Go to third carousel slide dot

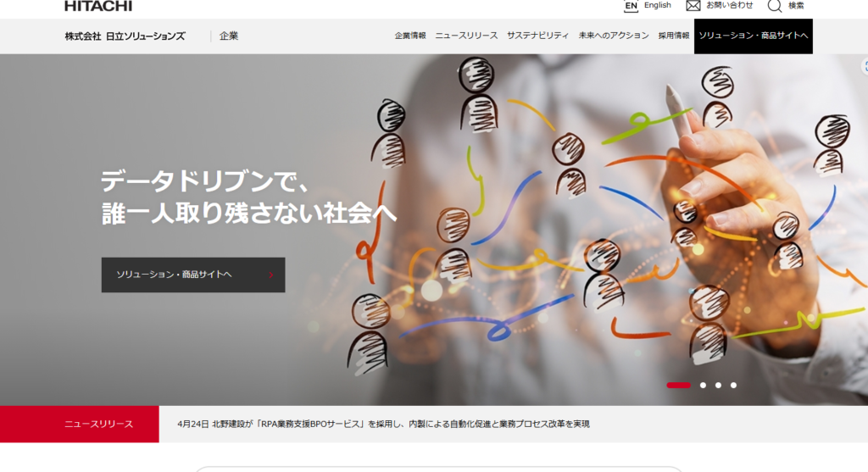click(718, 385)
